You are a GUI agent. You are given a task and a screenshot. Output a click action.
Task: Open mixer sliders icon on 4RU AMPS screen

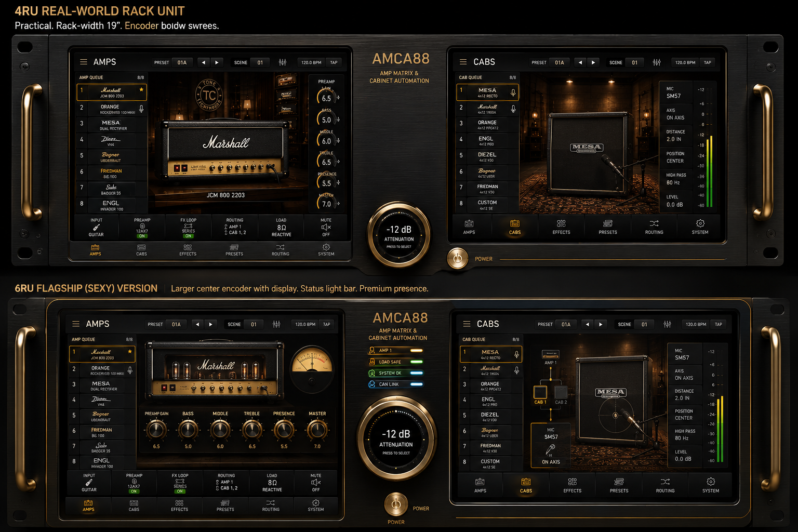click(x=283, y=62)
